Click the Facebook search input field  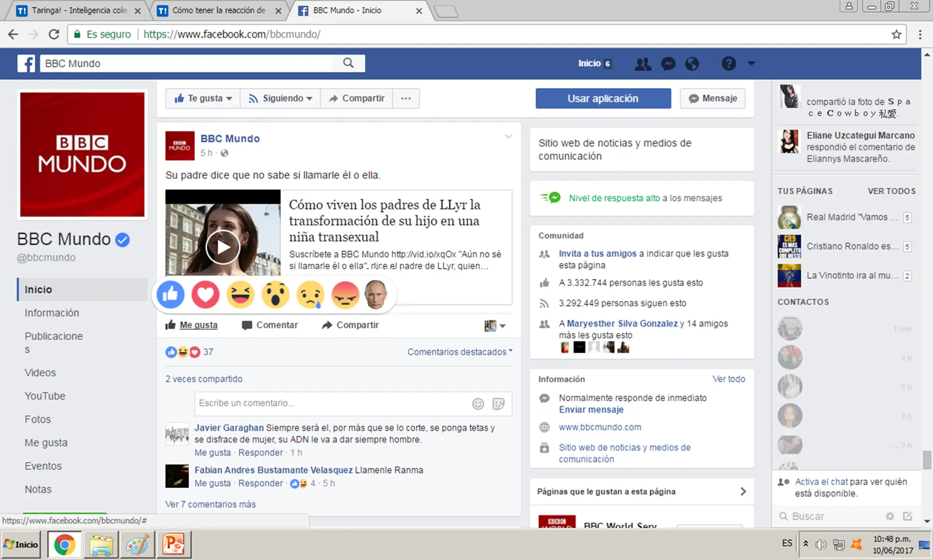coord(186,63)
